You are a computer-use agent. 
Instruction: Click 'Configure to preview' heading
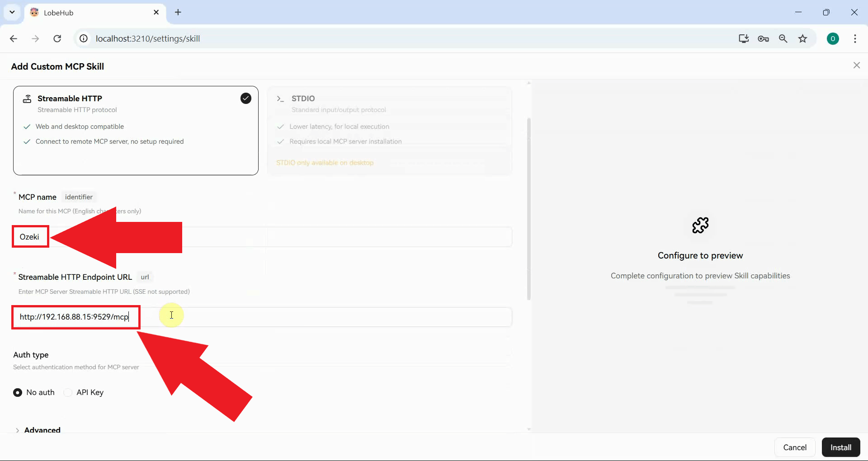click(700, 255)
